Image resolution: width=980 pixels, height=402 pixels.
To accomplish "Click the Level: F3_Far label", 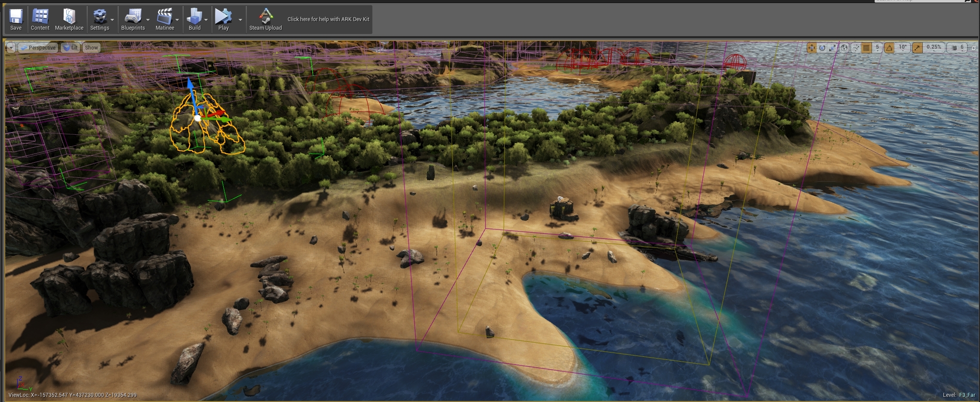I will [x=959, y=395].
